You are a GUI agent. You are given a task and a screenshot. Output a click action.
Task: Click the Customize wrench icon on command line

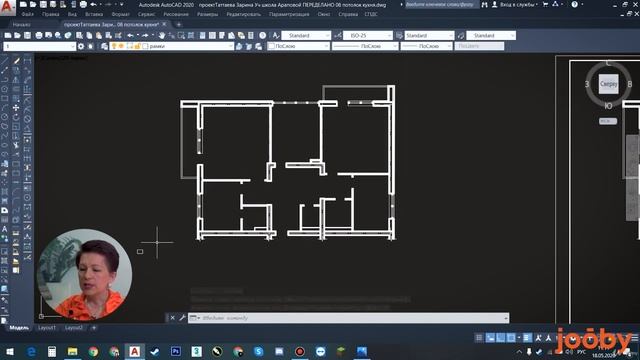tap(182, 318)
